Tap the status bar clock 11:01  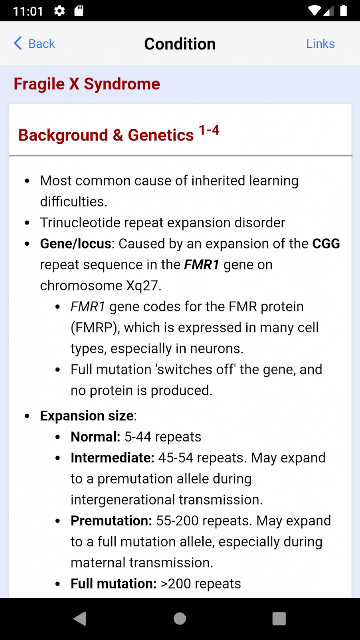point(28,11)
